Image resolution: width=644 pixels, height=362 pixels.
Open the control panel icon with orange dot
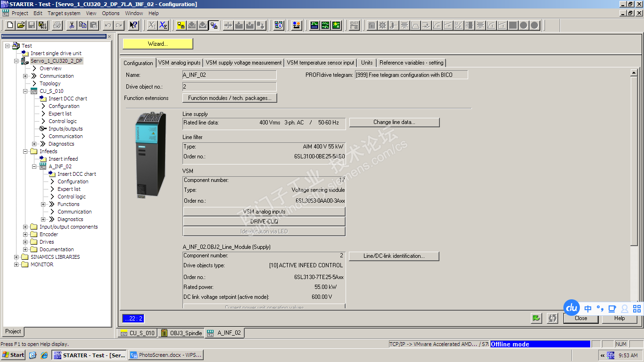pos(297,25)
